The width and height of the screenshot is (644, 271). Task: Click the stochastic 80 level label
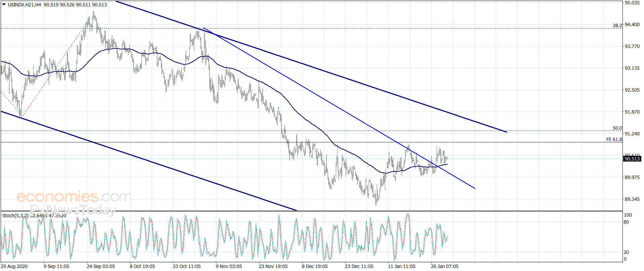(626, 222)
